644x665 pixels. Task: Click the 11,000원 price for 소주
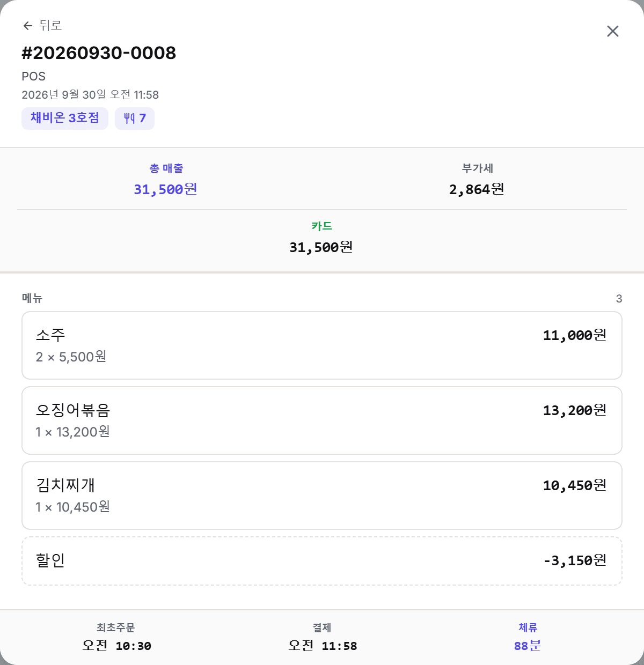(x=575, y=335)
